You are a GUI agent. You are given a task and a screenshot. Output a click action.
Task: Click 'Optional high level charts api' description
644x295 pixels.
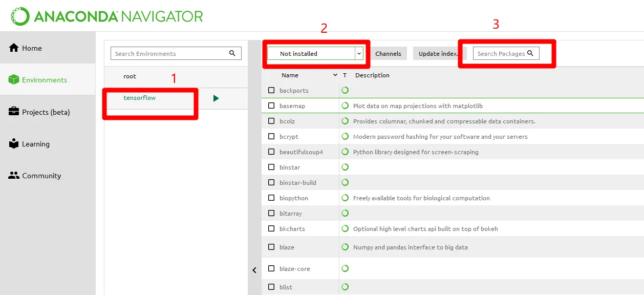[425, 229]
